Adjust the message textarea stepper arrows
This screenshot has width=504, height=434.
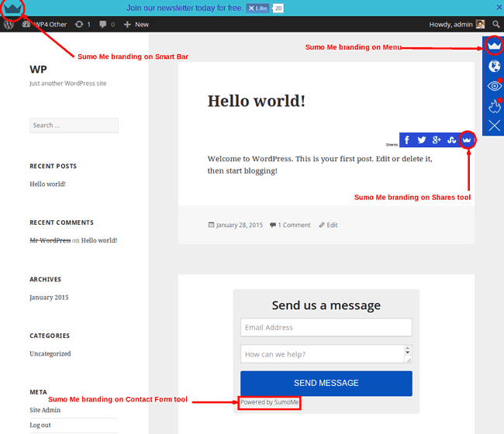click(x=408, y=353)
